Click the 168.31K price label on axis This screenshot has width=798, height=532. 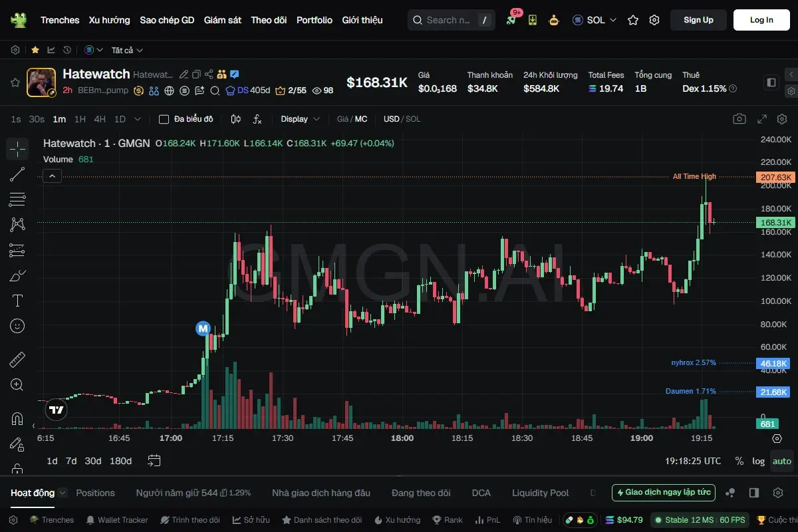(x=775, y=223)
